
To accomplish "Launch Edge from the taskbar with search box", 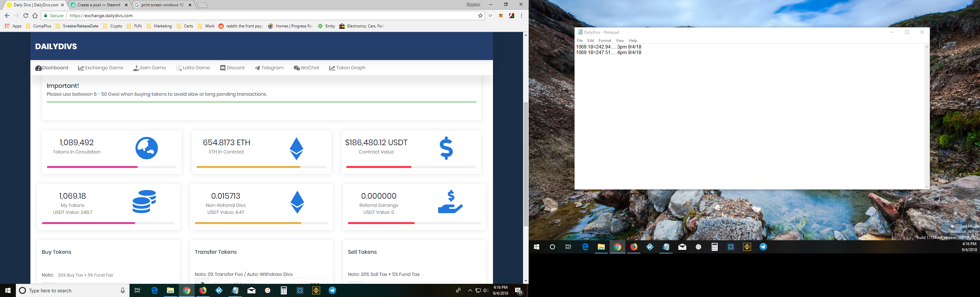I will [154, 290].
